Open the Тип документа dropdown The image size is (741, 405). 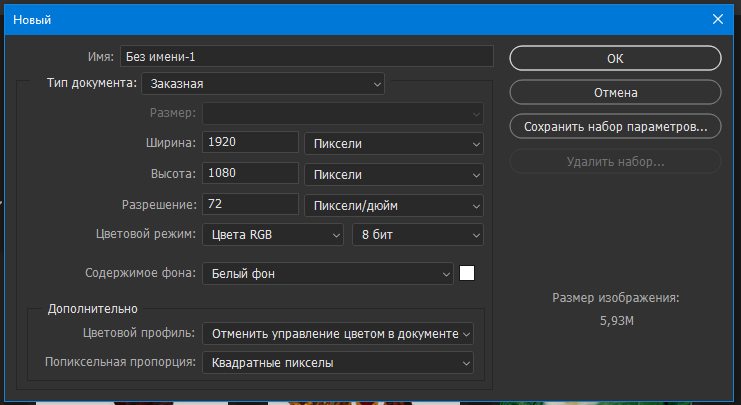[x=263, y=84]
